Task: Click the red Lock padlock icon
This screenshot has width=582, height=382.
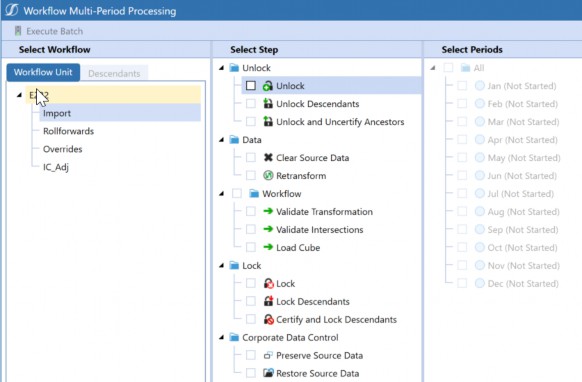Action: point(268,283)
